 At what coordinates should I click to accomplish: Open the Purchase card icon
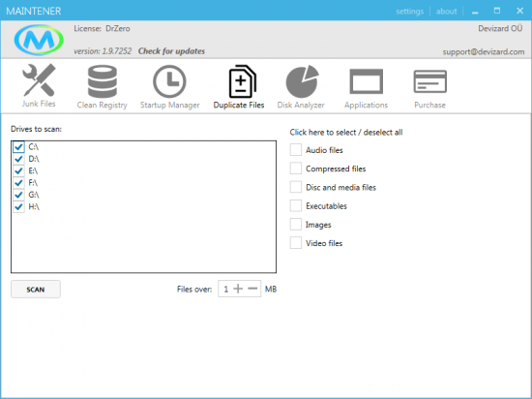tap(429, 81)
